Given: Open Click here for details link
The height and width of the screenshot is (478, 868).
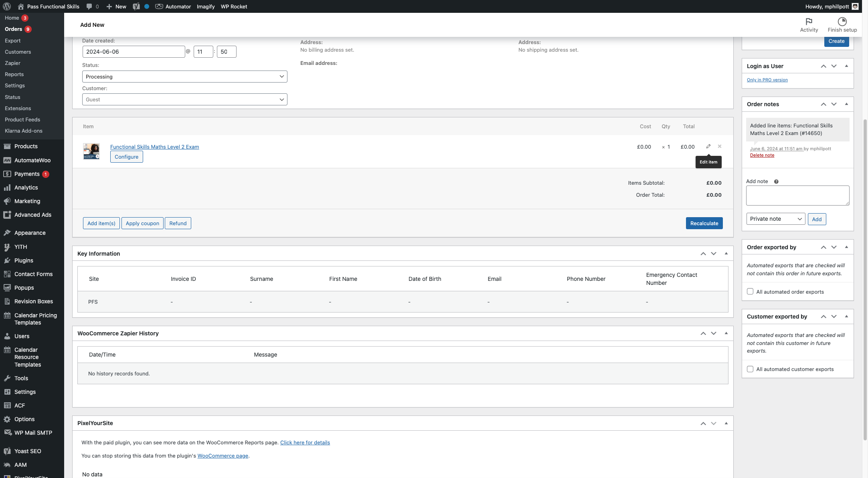Looking at the screenshot, I should [x=305, y=442].
